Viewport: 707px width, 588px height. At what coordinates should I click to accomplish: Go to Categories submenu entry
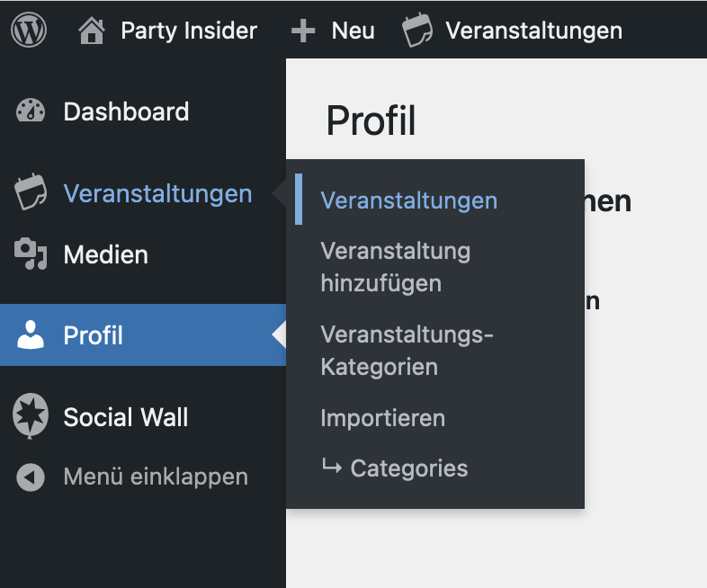(408, 468)
